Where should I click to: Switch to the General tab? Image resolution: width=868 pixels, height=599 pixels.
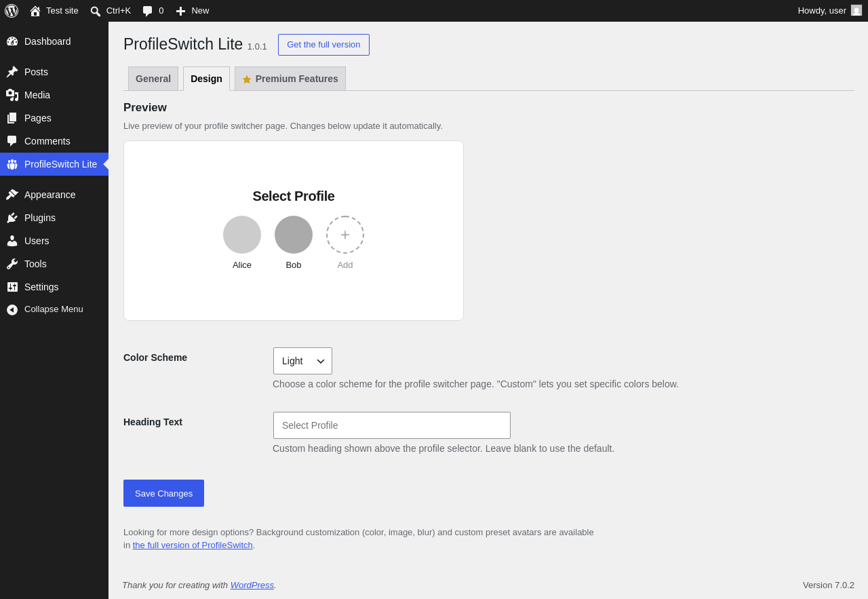[153, 79]
